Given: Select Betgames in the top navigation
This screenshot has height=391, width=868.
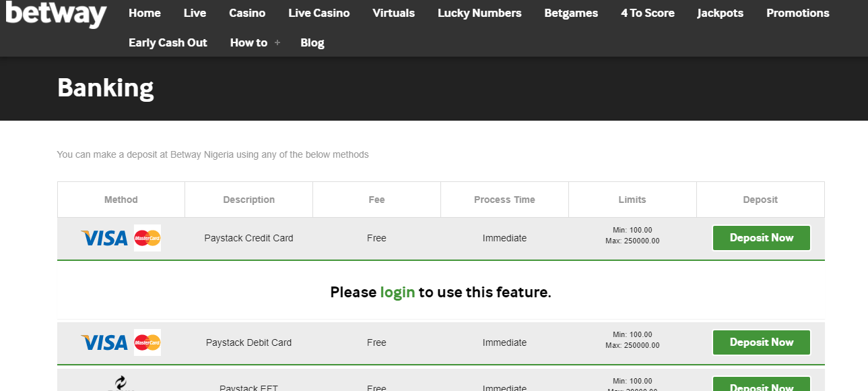Looking at the screenshot, I should pyautogui.click(x=571, y=13).
